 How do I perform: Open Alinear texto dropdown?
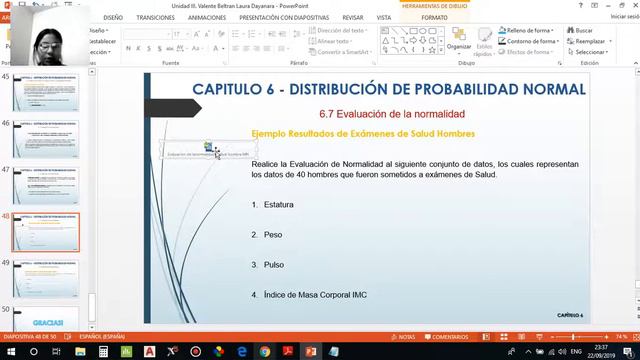(x=331, y=41)
